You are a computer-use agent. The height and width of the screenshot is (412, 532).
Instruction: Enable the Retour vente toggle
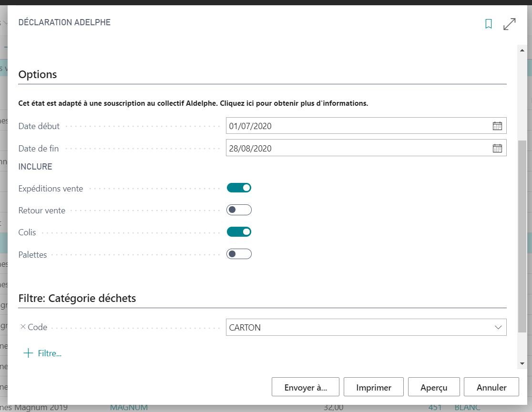tap(239, 210)
